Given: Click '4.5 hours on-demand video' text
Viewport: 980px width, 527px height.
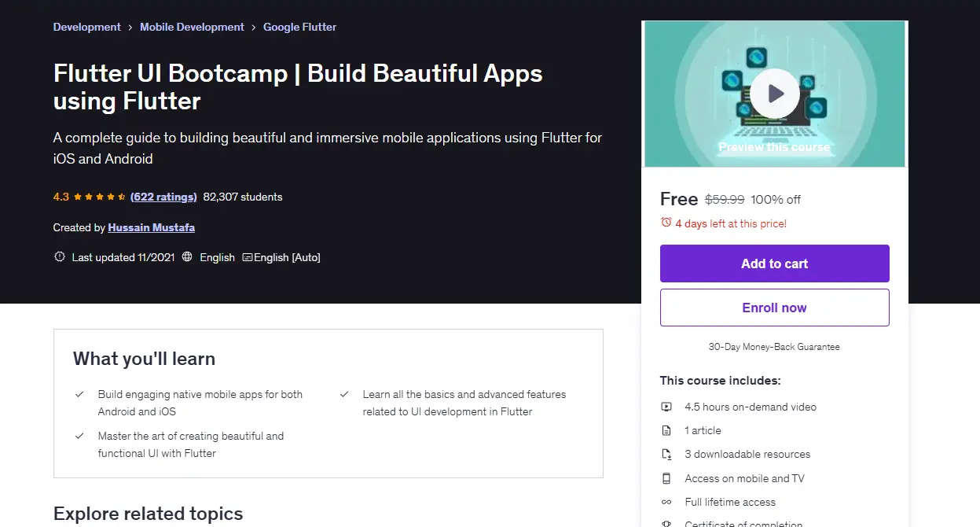Looking at the screenshot, I should pos(751,407).
